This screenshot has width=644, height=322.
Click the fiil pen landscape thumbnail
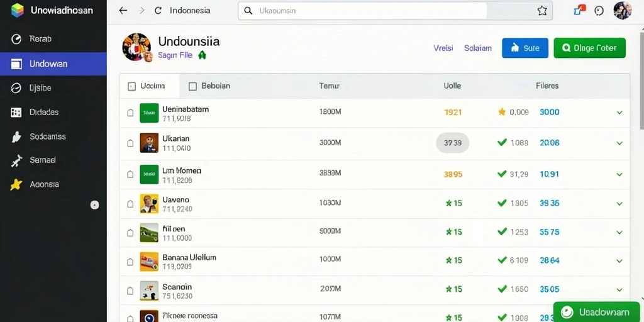point(149,233)
